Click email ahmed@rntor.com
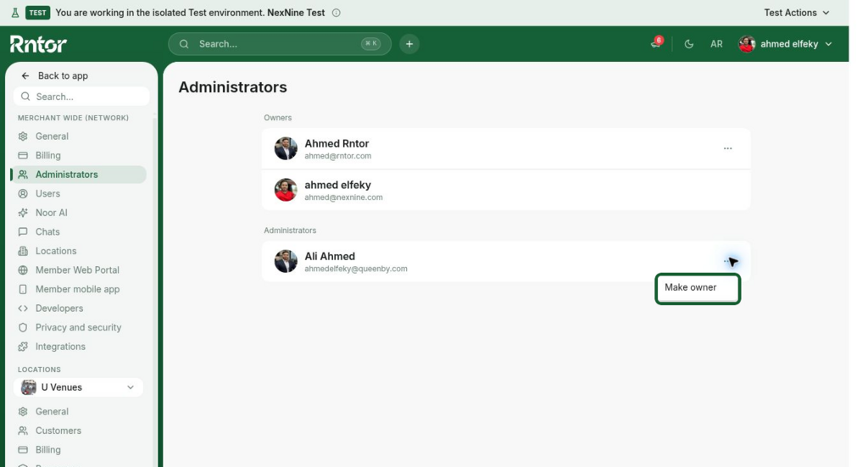The height and width of the screenshot is (467, 868). pyautogui.click(x=337, y=156)
